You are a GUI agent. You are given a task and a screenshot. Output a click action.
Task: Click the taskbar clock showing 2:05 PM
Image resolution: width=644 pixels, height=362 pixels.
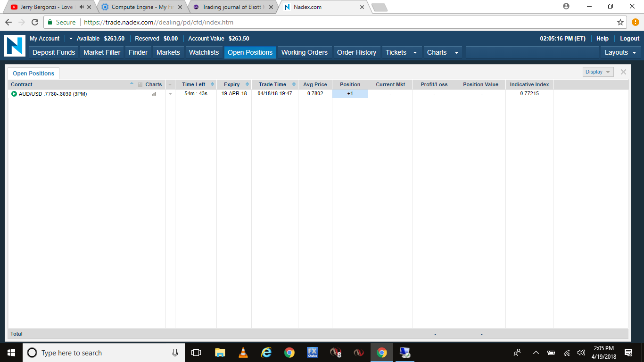click(x=603, y=353)
